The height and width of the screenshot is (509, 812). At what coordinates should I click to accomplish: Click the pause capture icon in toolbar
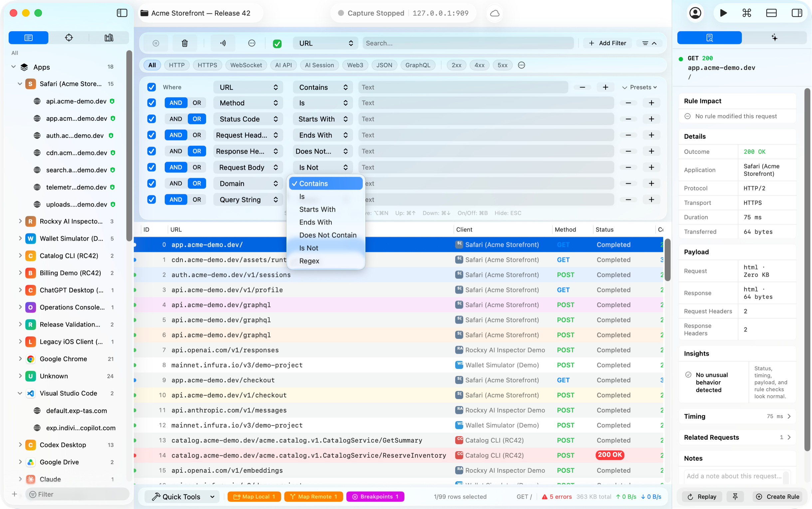point(155,43)
